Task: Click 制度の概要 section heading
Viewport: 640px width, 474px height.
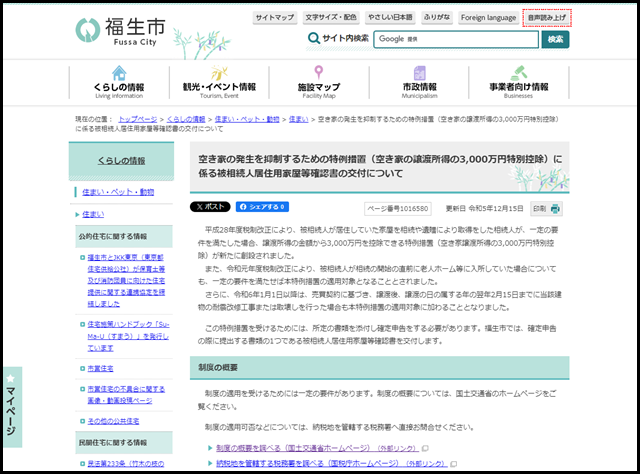Action: coord(218,367)
